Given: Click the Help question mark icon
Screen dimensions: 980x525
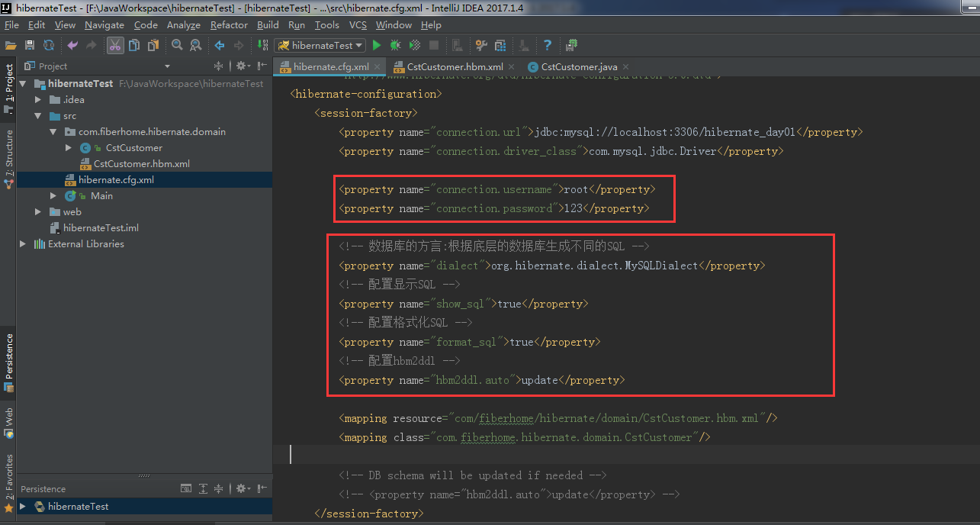Looking at the screenshot, I should coord(548,46).
